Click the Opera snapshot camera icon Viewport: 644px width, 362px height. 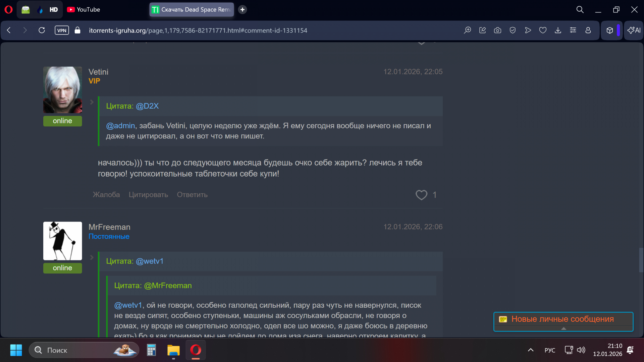point(497,31)
